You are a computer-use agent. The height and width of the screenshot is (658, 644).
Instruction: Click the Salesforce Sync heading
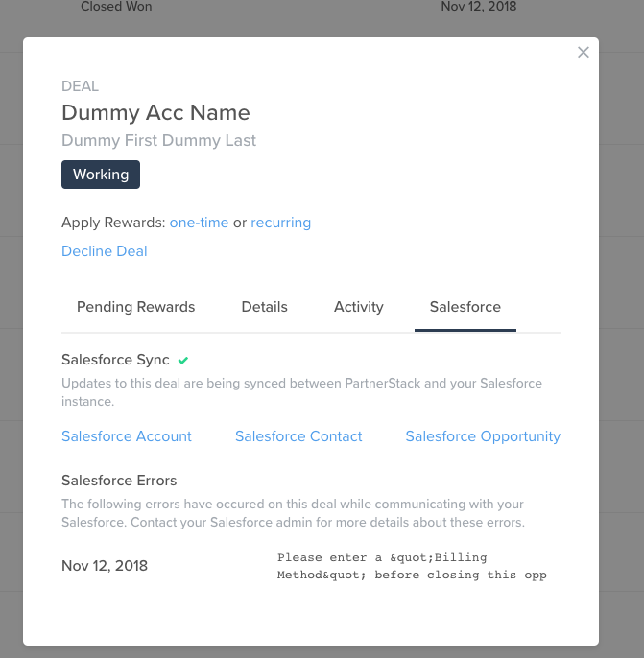point(115,360)
